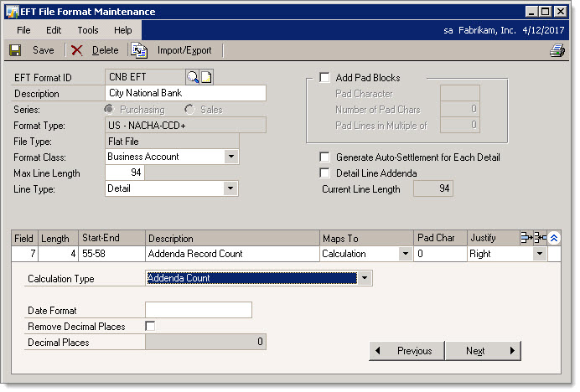
Task: Click the Length cell showing 4
Action: [x=58, y=254]
